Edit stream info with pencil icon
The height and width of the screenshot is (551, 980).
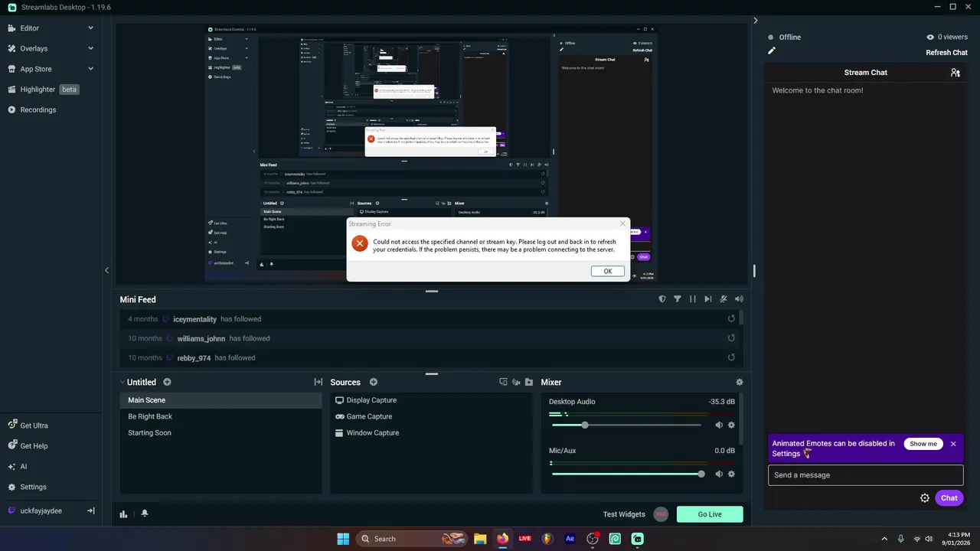point(772,51)
